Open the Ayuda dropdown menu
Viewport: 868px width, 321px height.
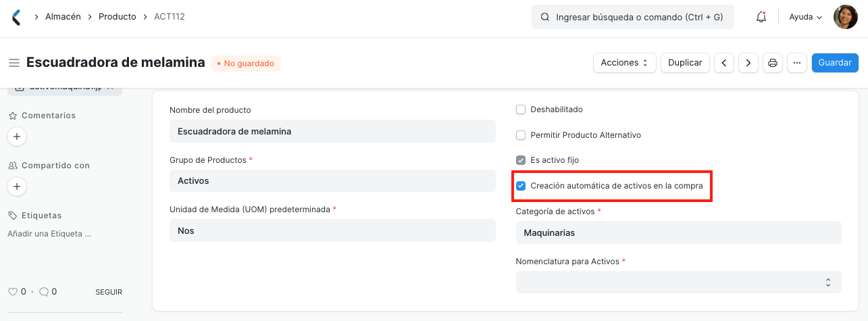[x=806, y=17]
